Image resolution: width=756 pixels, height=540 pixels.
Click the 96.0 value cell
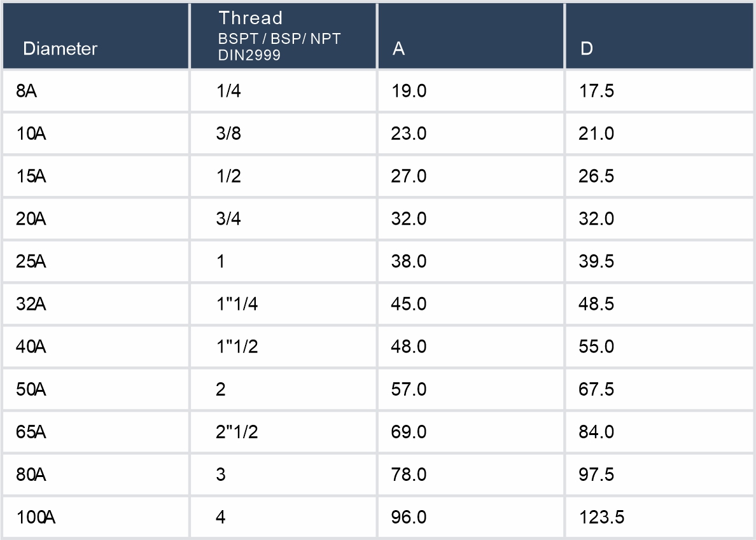(409, 517)
